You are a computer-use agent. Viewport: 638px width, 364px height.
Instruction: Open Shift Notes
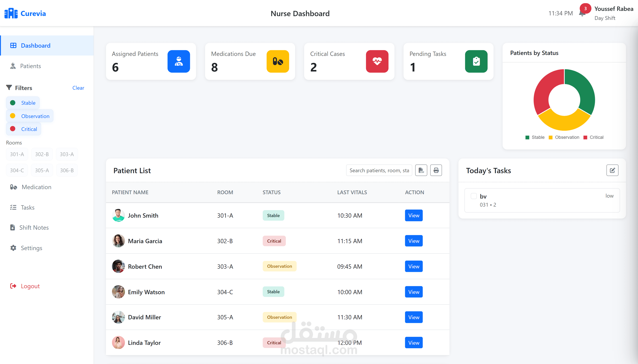[47, 227]
